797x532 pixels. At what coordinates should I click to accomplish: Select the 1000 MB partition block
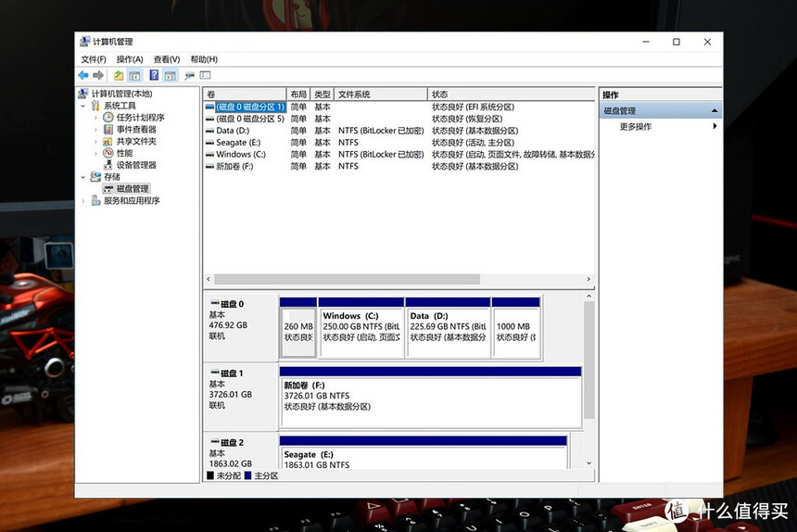(516, 328)
